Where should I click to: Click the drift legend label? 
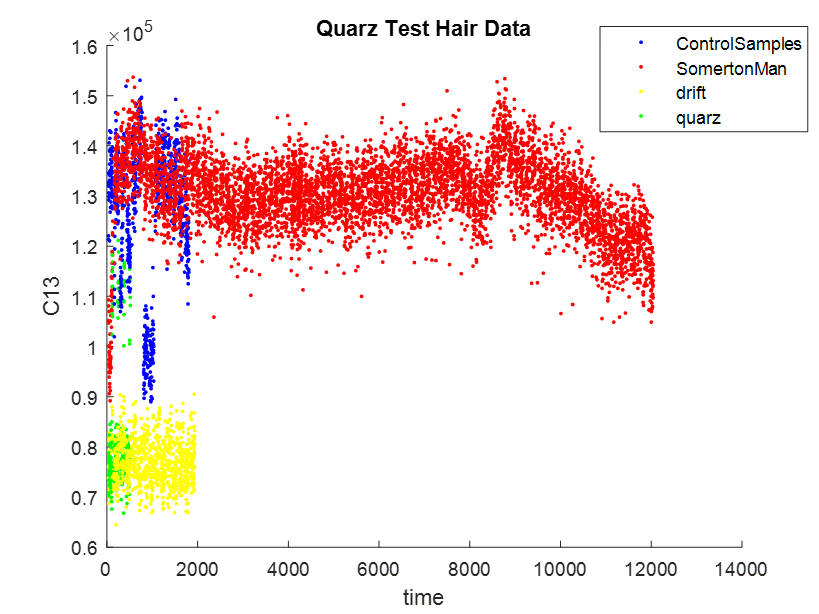[x=691, y=93]
